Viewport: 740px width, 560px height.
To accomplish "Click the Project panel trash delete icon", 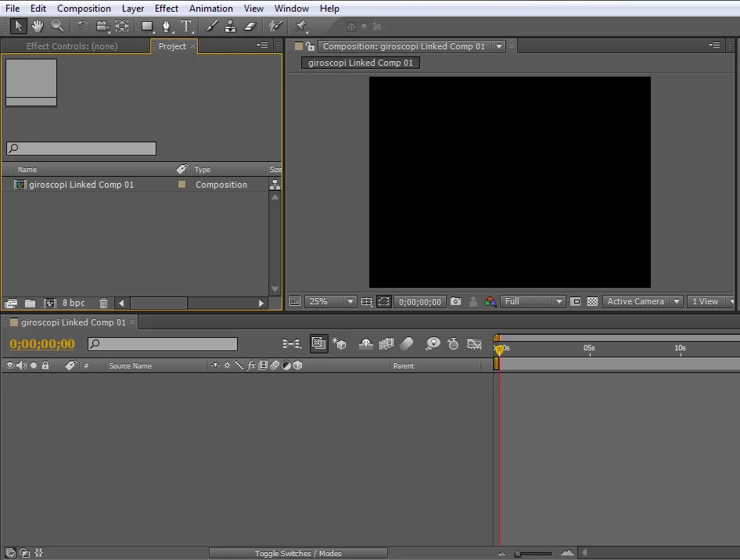I will 104,303.
